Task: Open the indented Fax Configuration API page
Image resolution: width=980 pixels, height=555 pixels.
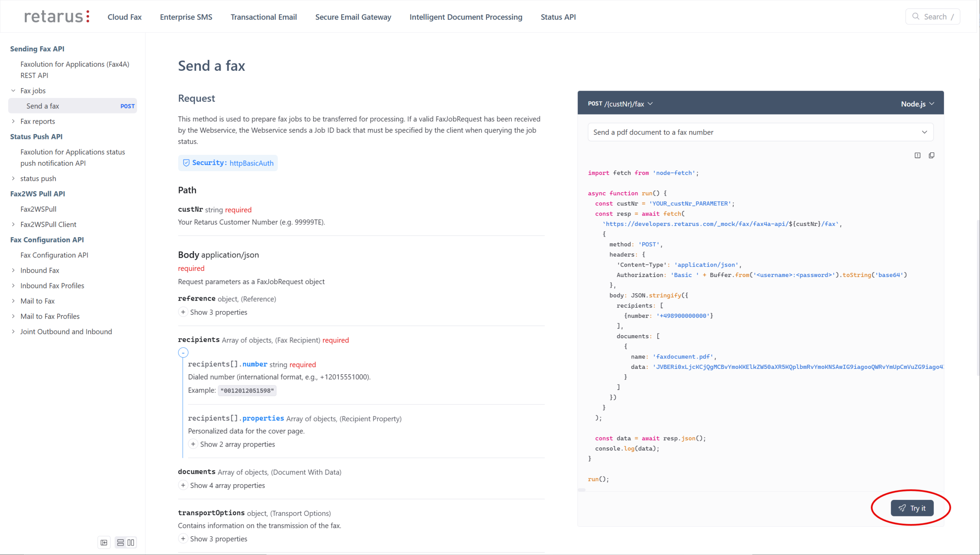Action: tap(54, 255)
